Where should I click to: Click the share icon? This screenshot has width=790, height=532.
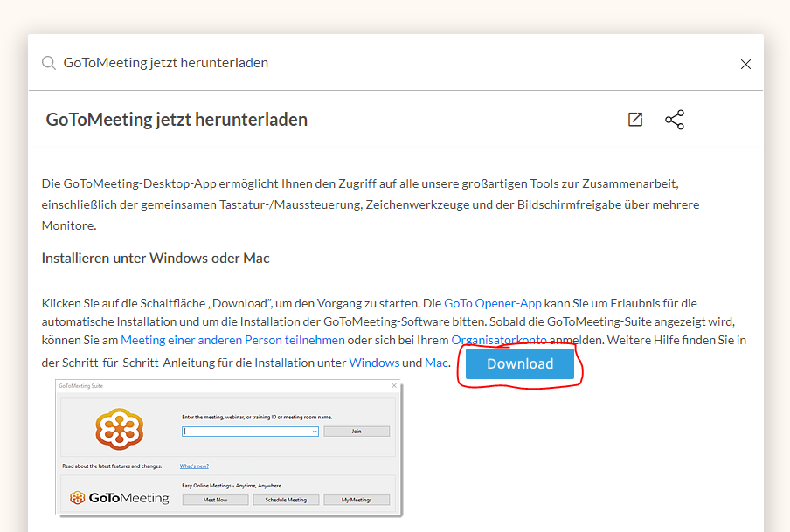(x=675, y=120)
